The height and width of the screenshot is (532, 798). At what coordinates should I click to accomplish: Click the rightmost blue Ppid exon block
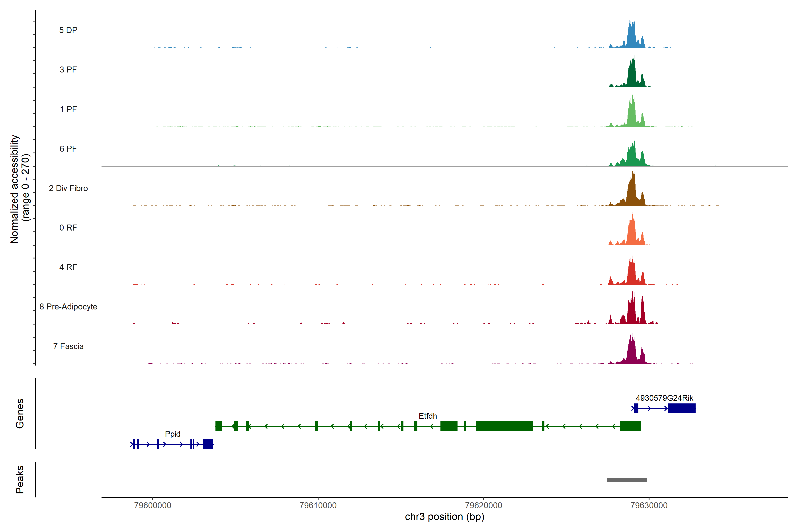point(208,444)
